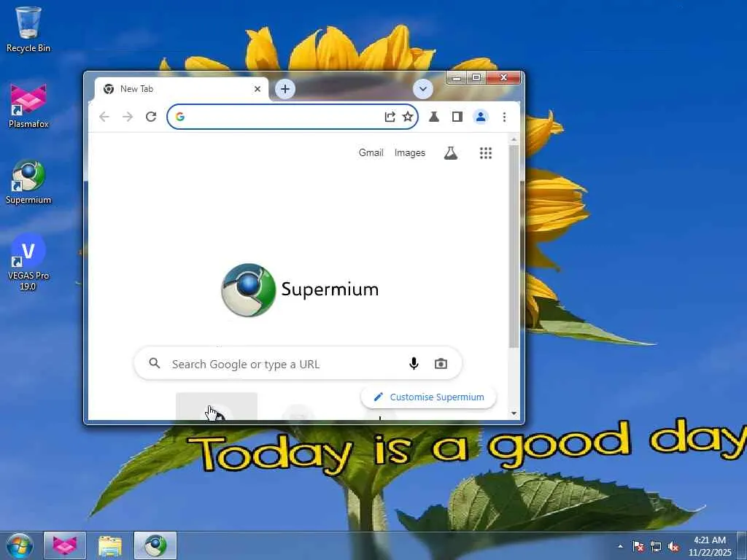
Task: Open the profile avatar button
Action: [481, 117]
